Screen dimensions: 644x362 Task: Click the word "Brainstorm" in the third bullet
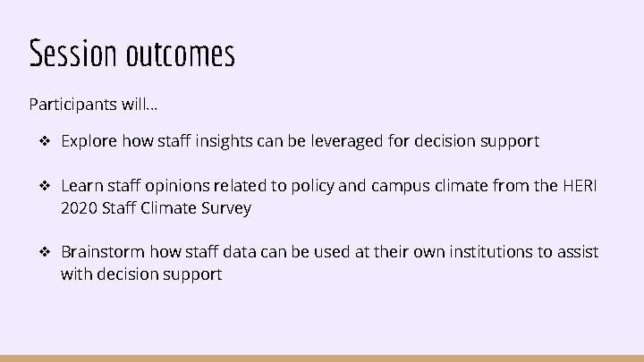[103, 253]
